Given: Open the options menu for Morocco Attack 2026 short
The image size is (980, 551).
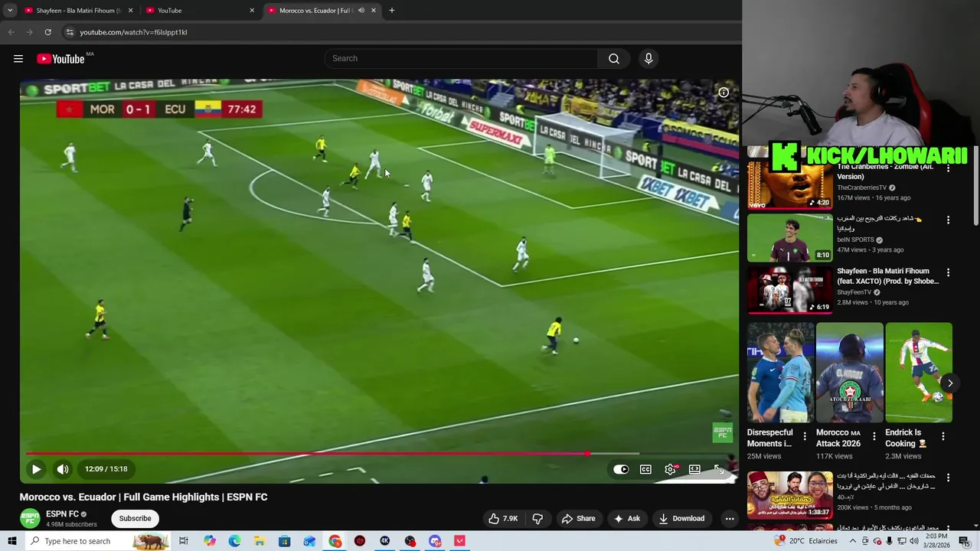Looking at the screenshot, I should pyautogui.click(x=874, y=436).
